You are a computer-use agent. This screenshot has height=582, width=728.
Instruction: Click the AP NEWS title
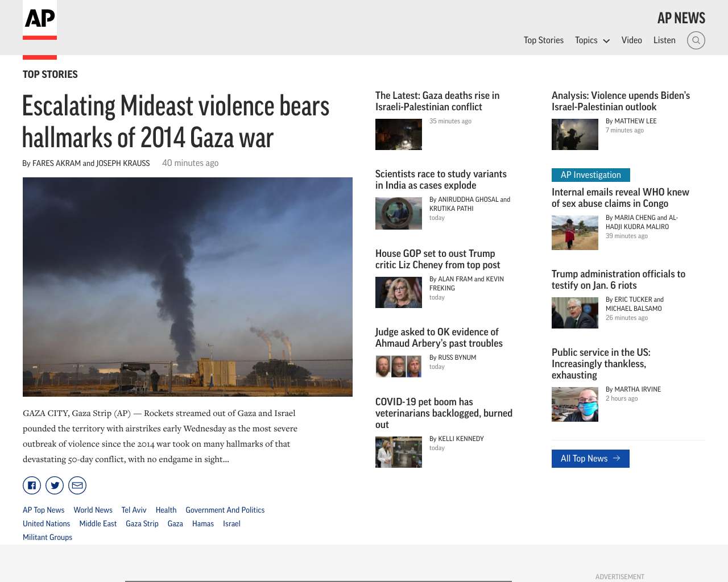click(x=681, y=18)
